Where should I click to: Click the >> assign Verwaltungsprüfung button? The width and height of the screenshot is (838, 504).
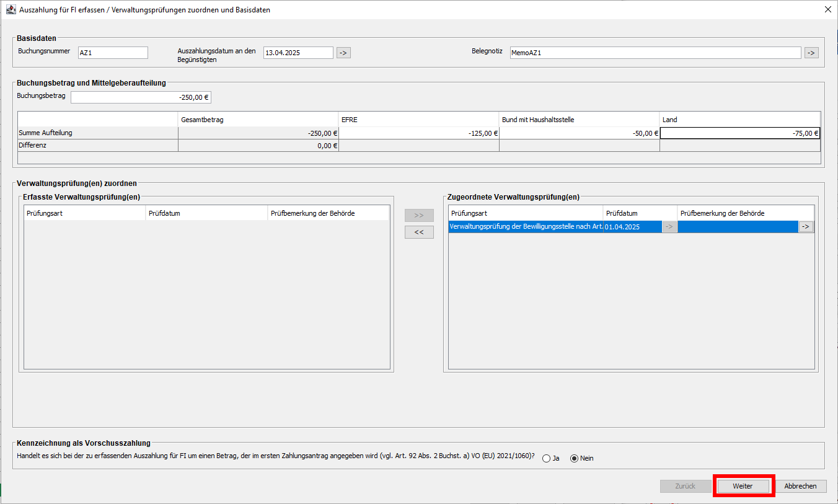tap(419, 215)
